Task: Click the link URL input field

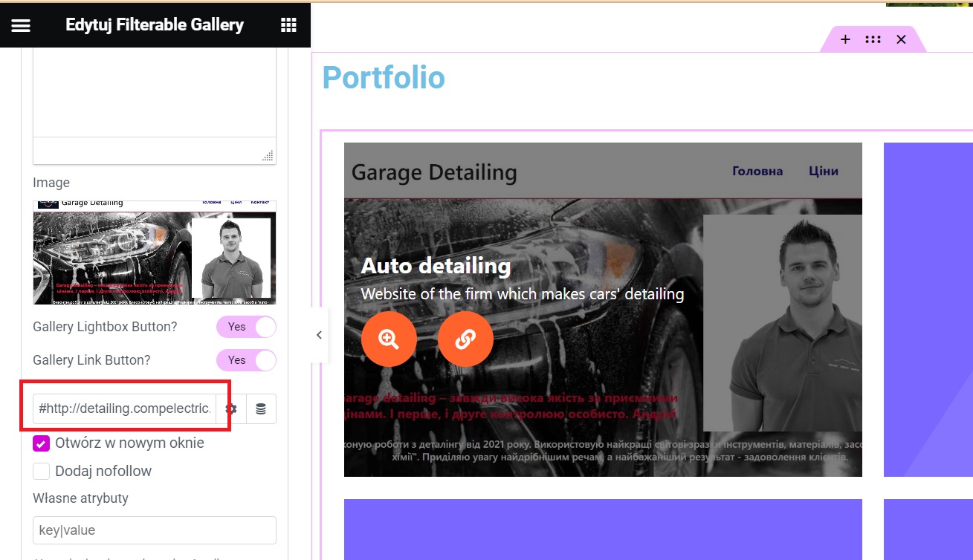Action: pyautogui.click(x=125, y=408)
